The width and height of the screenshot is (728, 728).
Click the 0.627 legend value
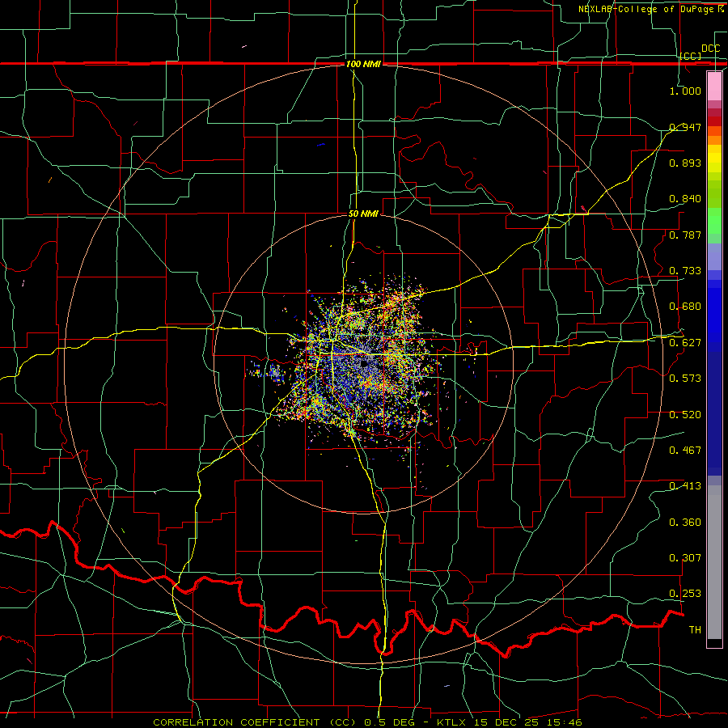[685, 343]
